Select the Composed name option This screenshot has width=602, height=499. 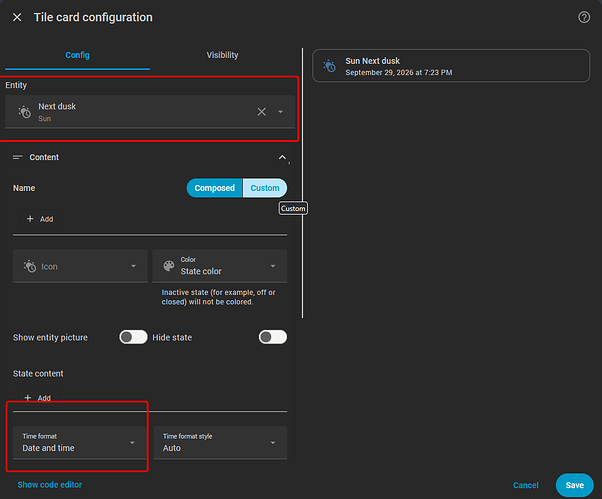pos(215,188)
